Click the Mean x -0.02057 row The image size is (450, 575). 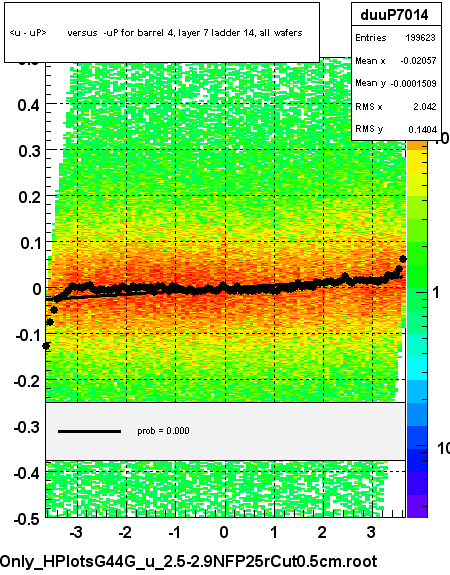(x=396, y=61)
